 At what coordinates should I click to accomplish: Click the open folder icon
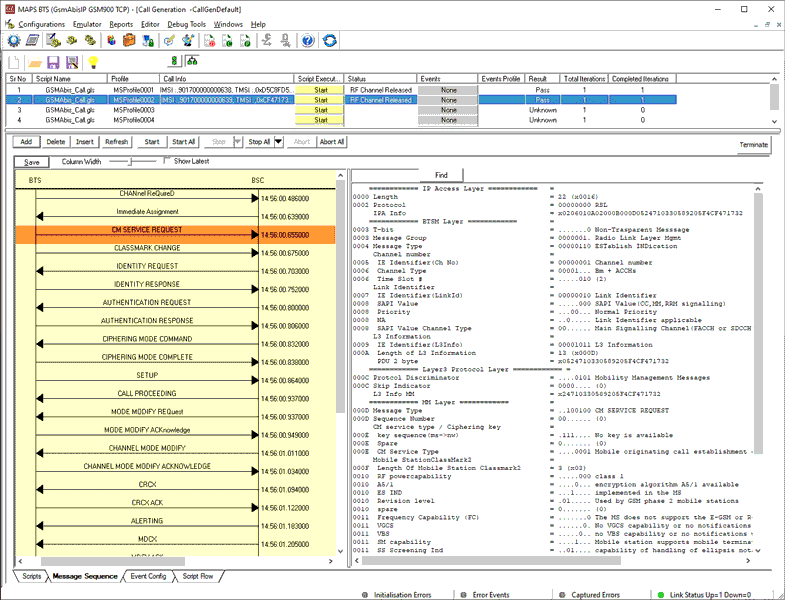pos(35,62)
